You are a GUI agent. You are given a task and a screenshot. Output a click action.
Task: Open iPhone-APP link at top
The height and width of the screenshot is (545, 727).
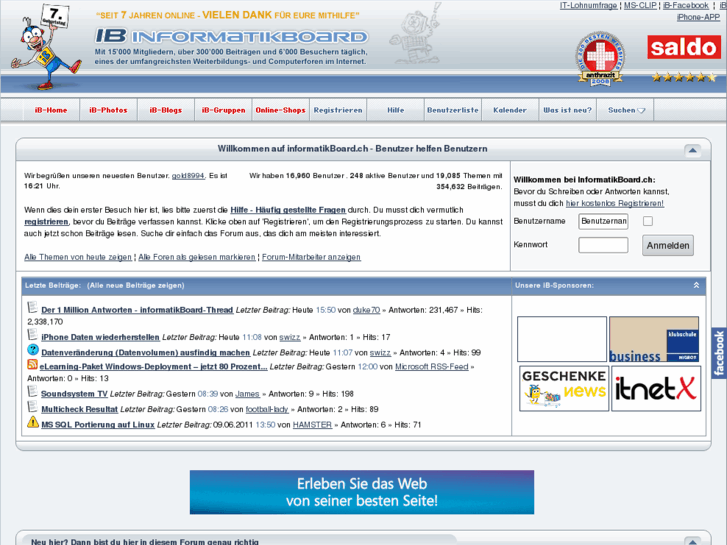click(x=698, y=17)
